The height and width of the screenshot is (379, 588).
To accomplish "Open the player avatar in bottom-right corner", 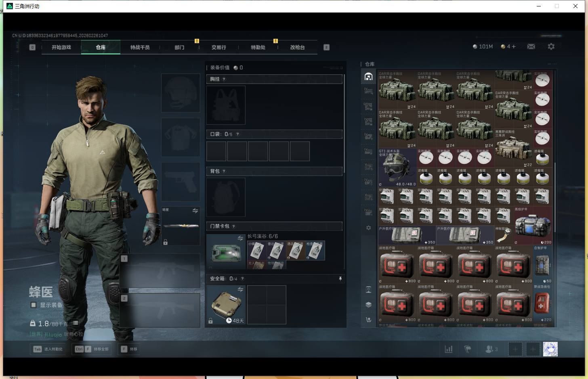I will (x=550, y=349).
